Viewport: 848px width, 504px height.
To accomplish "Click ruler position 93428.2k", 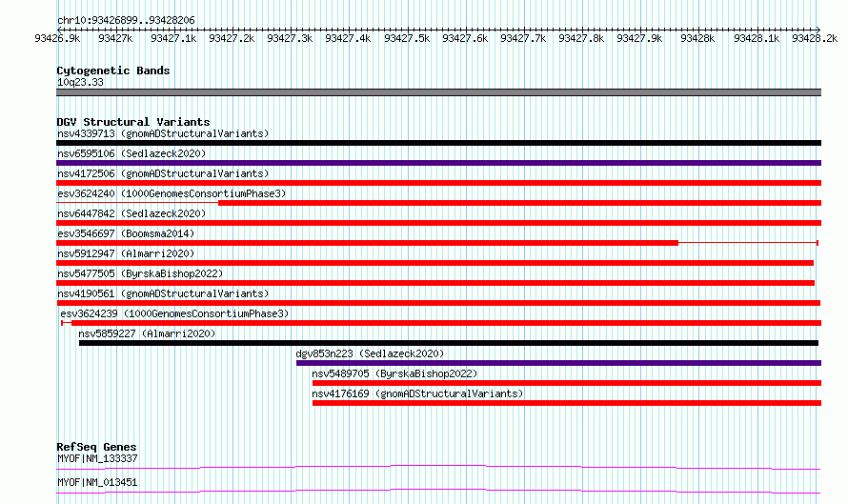I will (815, 38).
